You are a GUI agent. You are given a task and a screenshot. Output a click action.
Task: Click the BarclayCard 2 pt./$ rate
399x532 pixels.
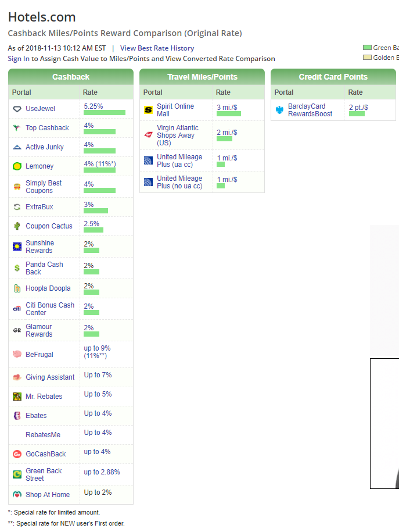click(359, 107)
